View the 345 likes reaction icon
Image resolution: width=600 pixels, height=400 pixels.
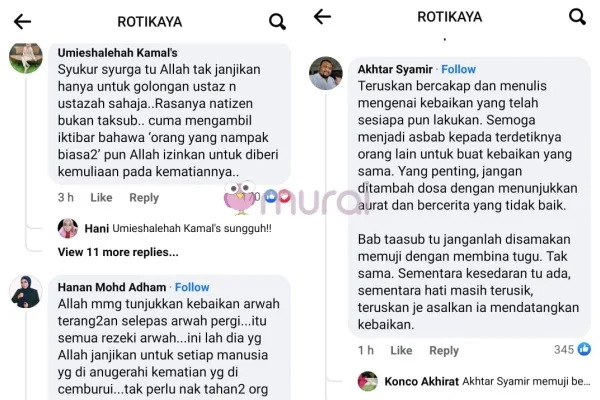tap(584, 349)
